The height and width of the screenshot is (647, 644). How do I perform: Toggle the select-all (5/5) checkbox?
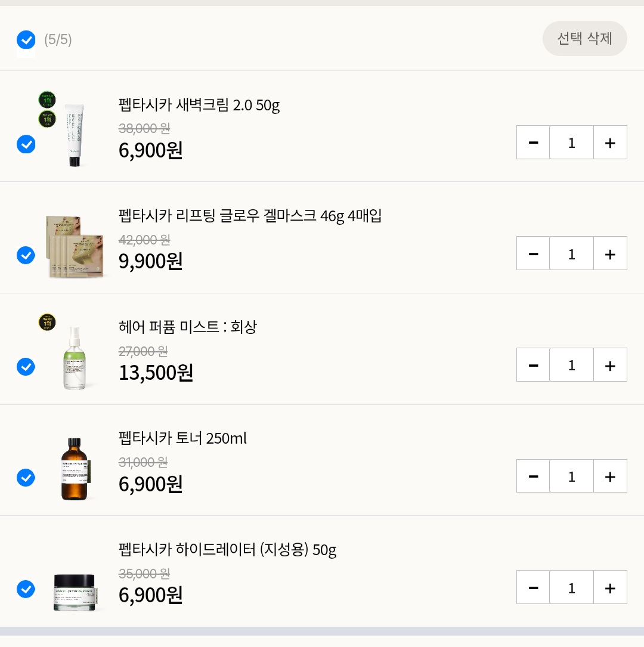pos(26,40)
